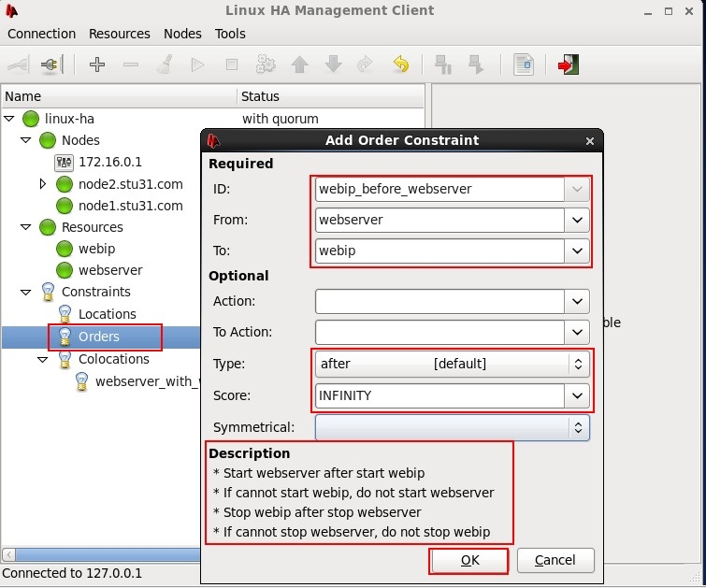The width and height of the screenshot is (706, 588).
Task: Click 'Connected to 127.0.0.1' status bar text
Action: click(x=72, y=573)
